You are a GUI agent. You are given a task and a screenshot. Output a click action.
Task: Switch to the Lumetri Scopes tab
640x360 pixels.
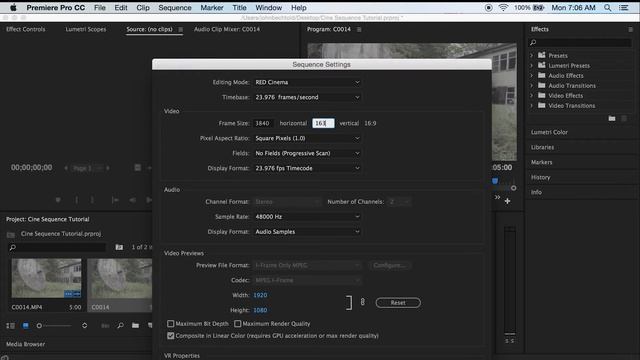pyautogui.click(x=86, y=29)
